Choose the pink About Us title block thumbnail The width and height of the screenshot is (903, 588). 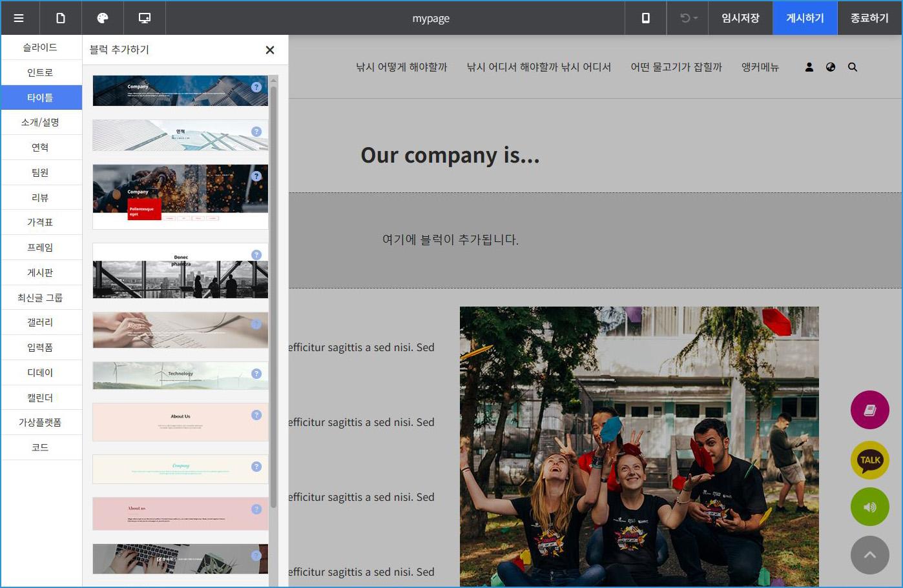pos(180,422)
